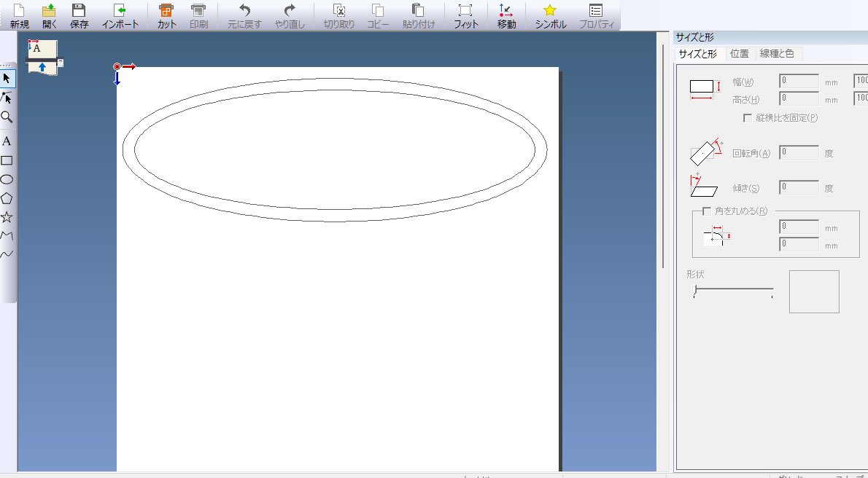Click the 移動 move button
The width and height of the screenshot is (868, 478).
pyautogui.click(x=506, y=15)
